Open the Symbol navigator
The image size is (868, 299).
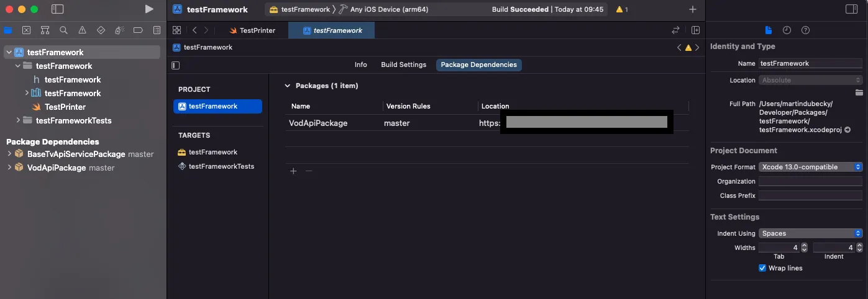coord(45,30)
